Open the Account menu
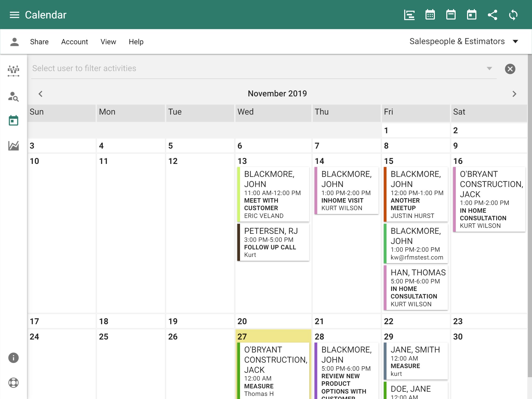This screenshot has width=532, height=399. pos(75,42)
